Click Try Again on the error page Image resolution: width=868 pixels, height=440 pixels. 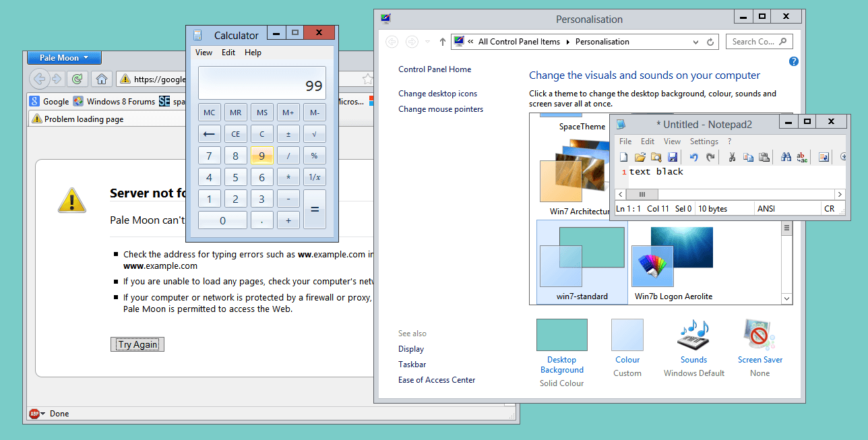pyautogui.click(x=137, y=344)
